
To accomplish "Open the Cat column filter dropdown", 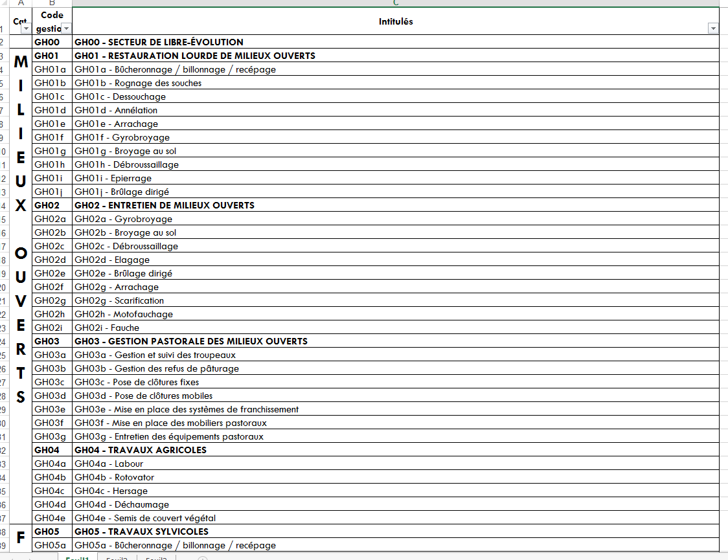I will [x=26, y=28].
